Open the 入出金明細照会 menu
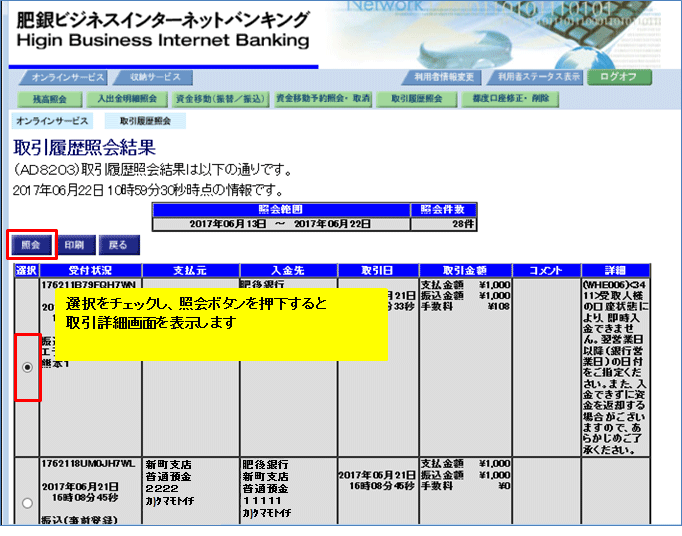 (x=124, y=99)
